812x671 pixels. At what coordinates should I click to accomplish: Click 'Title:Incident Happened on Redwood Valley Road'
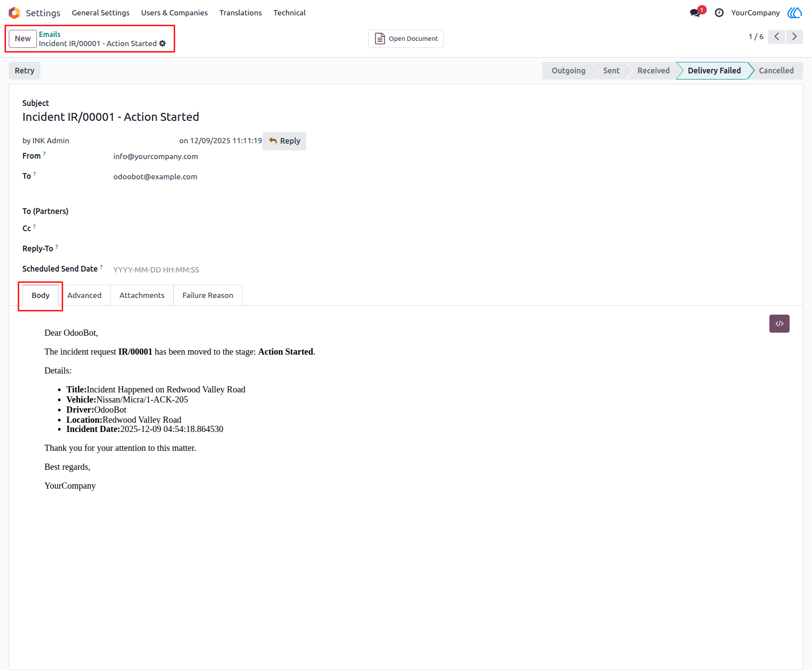(156, 389)
